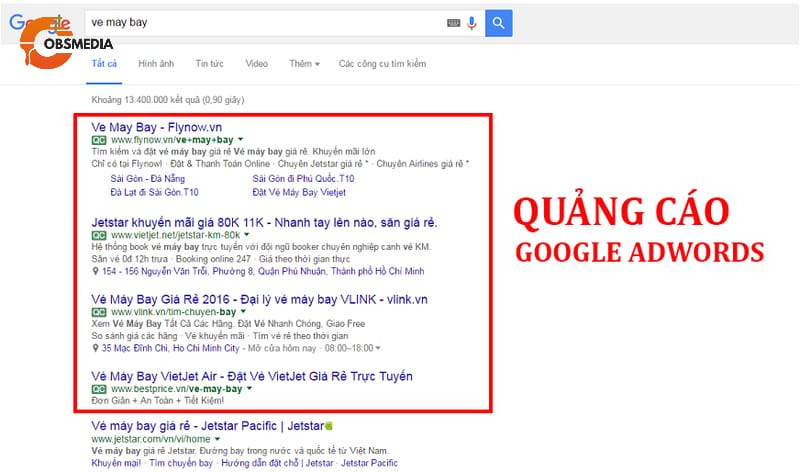Open the Vé May Bay - Flynow.vn ad link

155,127
